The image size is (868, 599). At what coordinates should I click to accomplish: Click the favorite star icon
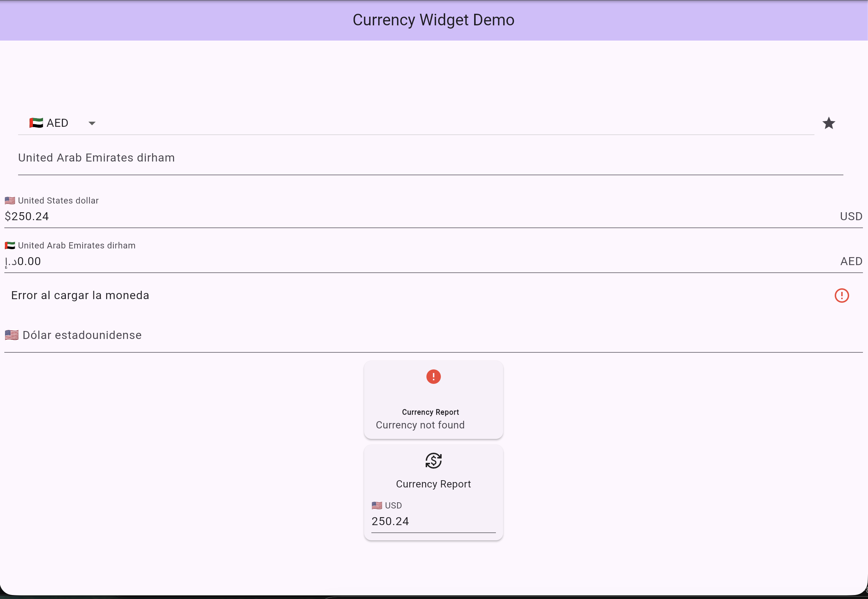pos(828,123)
